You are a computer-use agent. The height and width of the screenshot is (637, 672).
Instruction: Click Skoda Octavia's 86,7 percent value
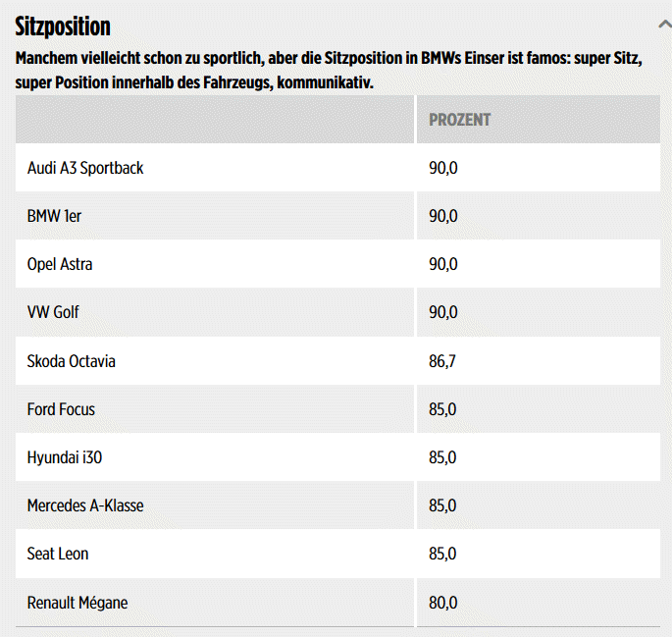tap(443, 361)
